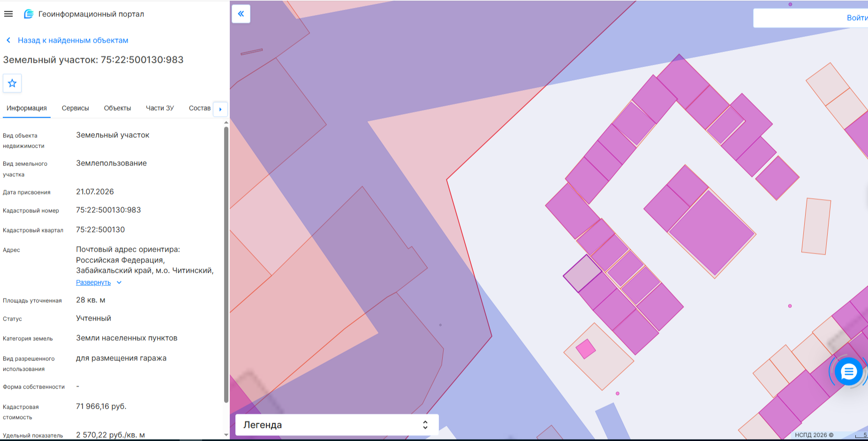Image resolution: width=868 pixels, height=441 pixels.
Task: Click the Геоинформационный портал logo icon
Action: point(29,14)
